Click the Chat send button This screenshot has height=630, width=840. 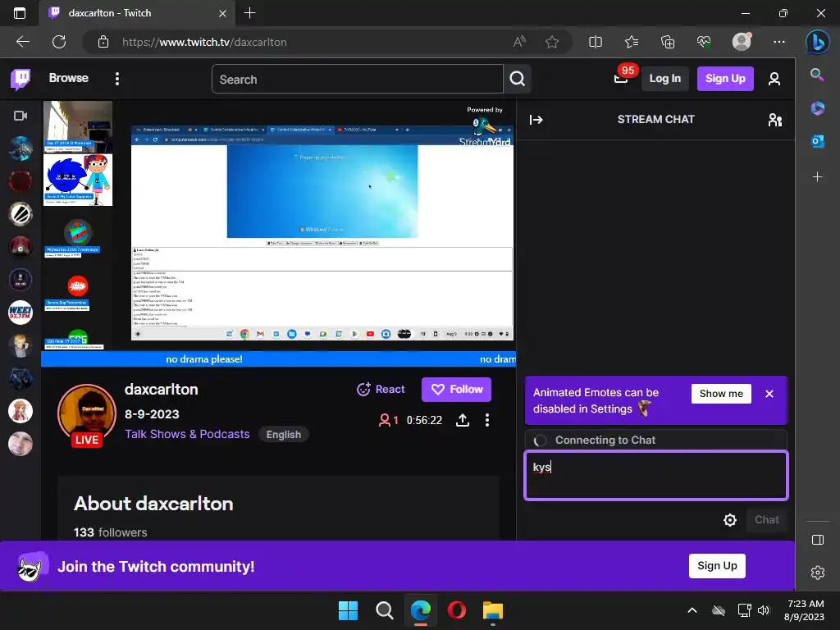tap(767, 519)
